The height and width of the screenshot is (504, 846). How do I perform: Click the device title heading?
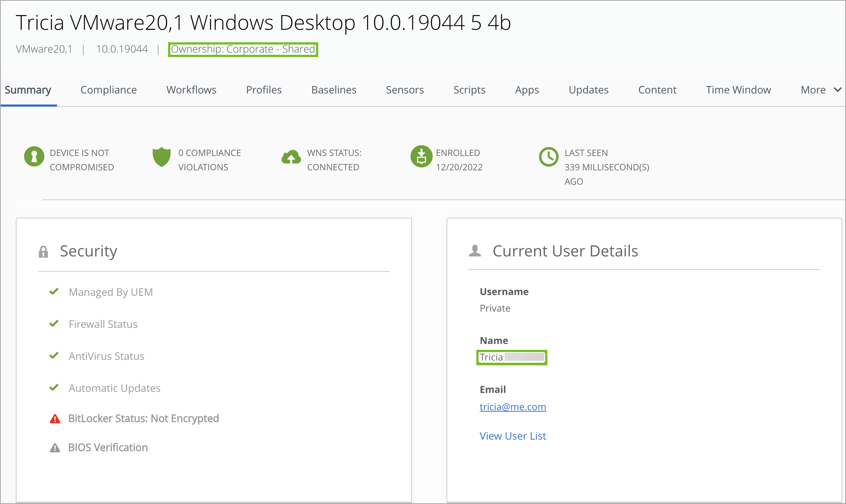click(263, 23)
